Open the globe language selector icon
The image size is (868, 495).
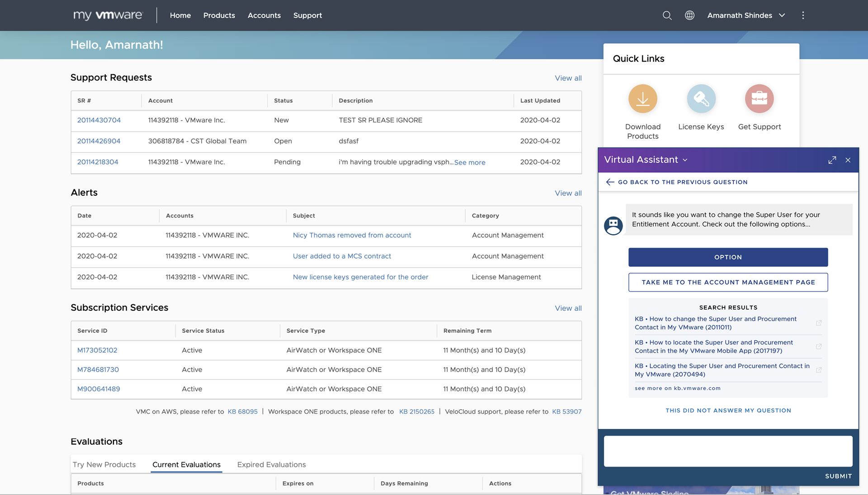(689, 15)
